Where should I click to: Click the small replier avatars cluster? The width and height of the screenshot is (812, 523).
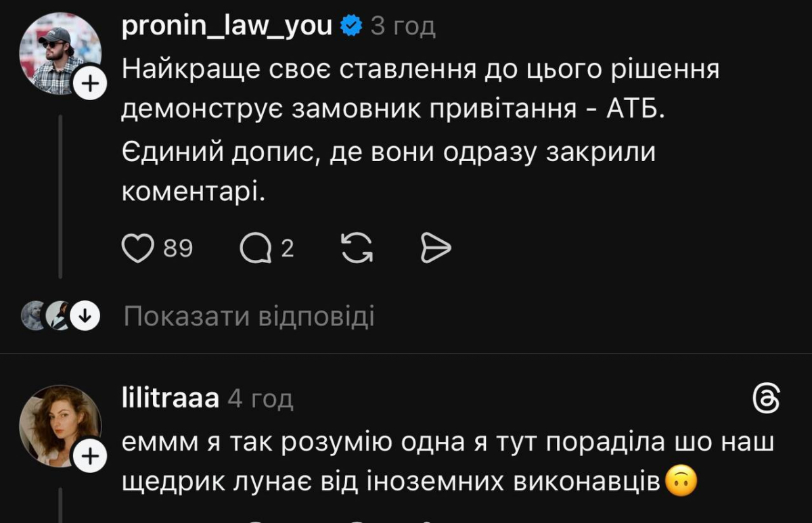[46, 315]
